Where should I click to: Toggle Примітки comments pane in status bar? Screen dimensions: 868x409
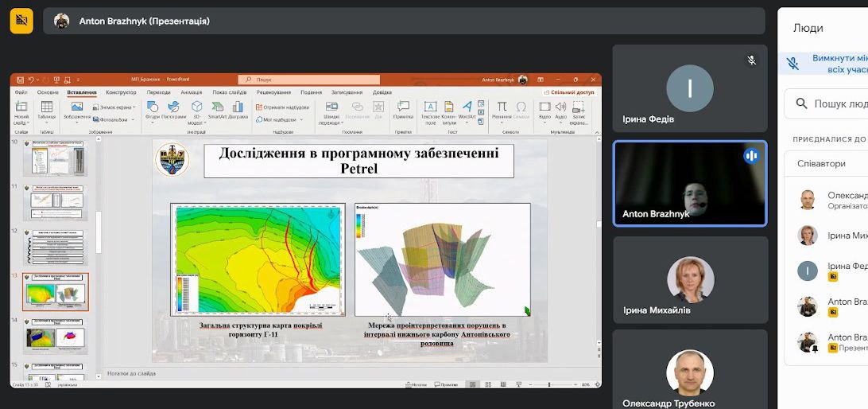(x=447, y=384)
